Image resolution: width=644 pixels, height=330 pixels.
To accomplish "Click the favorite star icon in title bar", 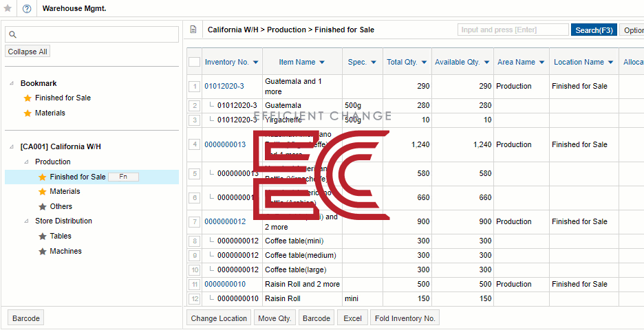I will 8,9.
